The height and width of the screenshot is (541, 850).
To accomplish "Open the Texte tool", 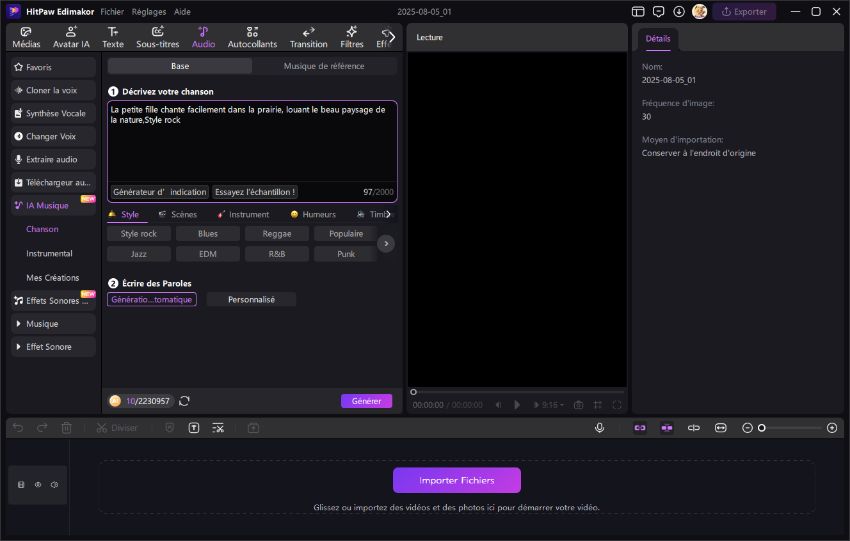I will click(x=113, y=37).
